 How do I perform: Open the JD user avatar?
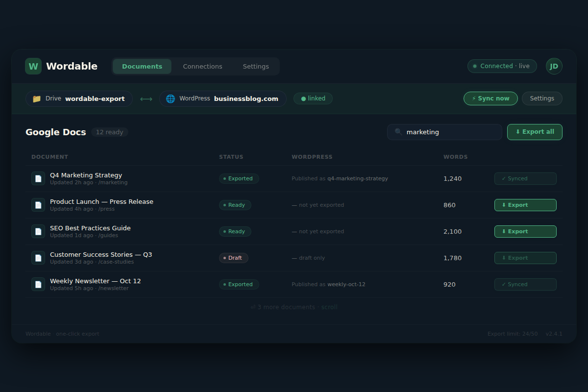coord(554,66)
